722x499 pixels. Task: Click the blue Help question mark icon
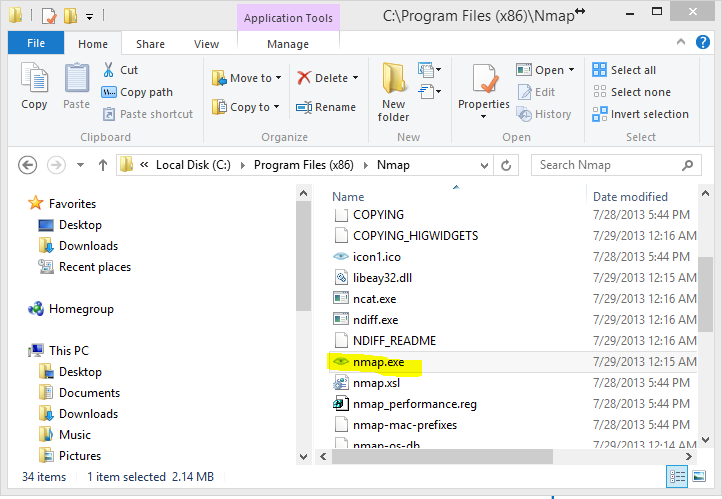pos(703,42)
